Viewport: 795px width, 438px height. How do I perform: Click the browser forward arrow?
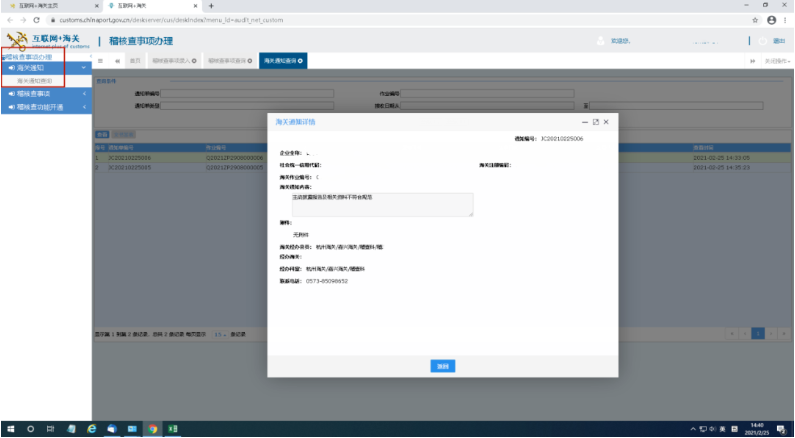coord(23,20)
